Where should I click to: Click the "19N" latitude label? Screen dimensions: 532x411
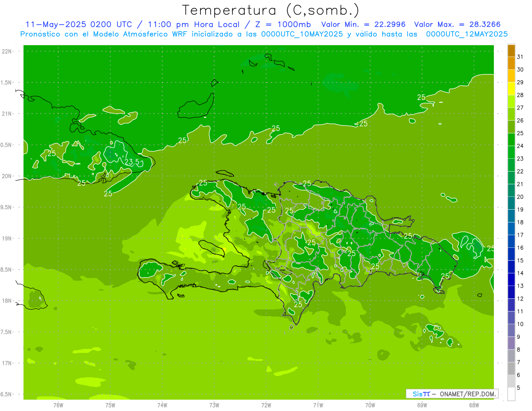coord(8,239)
